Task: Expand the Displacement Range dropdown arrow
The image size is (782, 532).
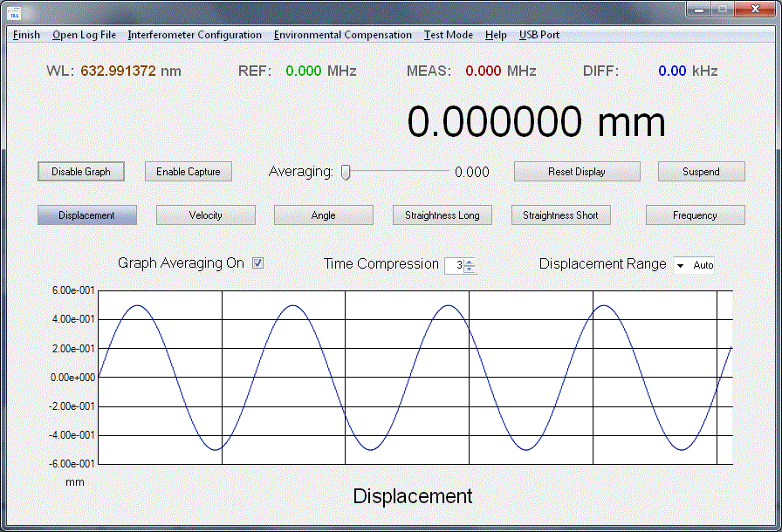Action: [680, 265]
